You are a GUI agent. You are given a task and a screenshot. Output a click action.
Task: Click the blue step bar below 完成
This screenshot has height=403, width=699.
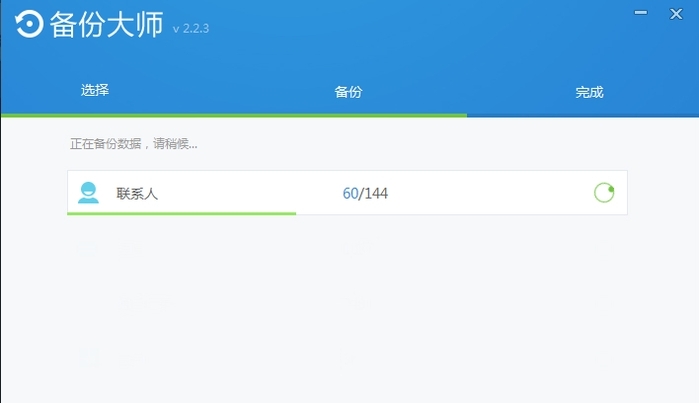click(582, 115)
